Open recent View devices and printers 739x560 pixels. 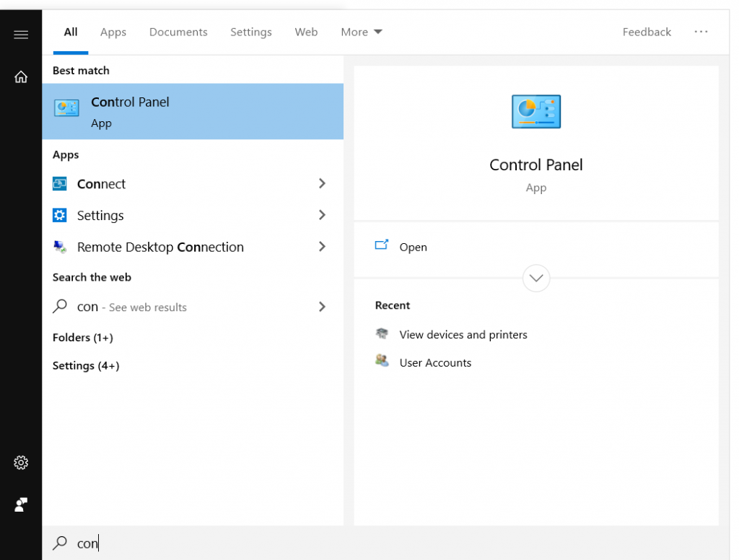tap(463, 335)
